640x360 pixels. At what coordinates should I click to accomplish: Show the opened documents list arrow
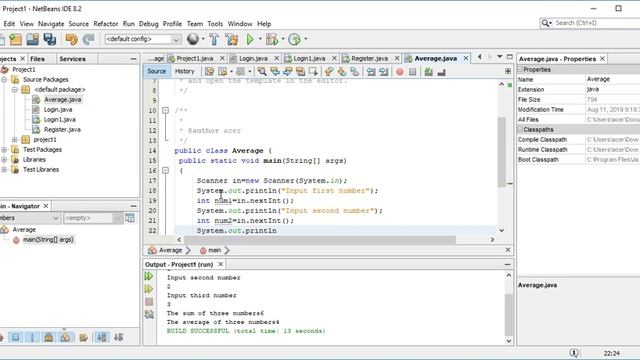coord(500,57)
